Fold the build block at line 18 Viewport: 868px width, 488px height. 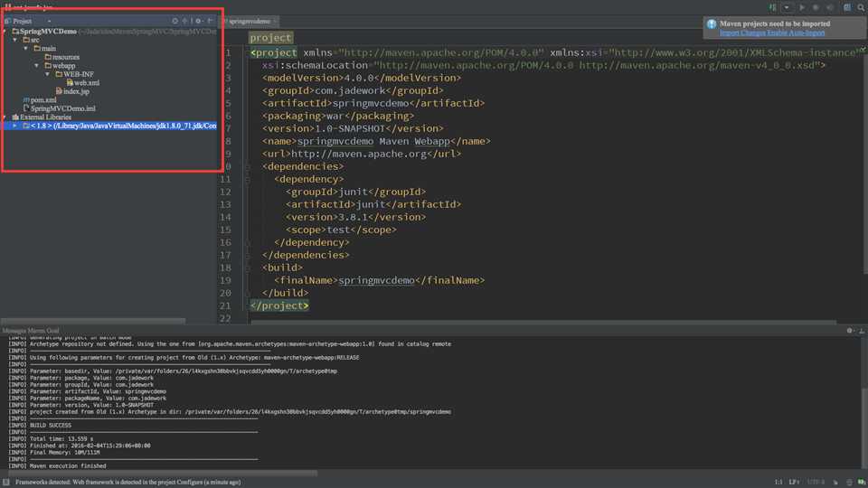[x=248, y=267]
